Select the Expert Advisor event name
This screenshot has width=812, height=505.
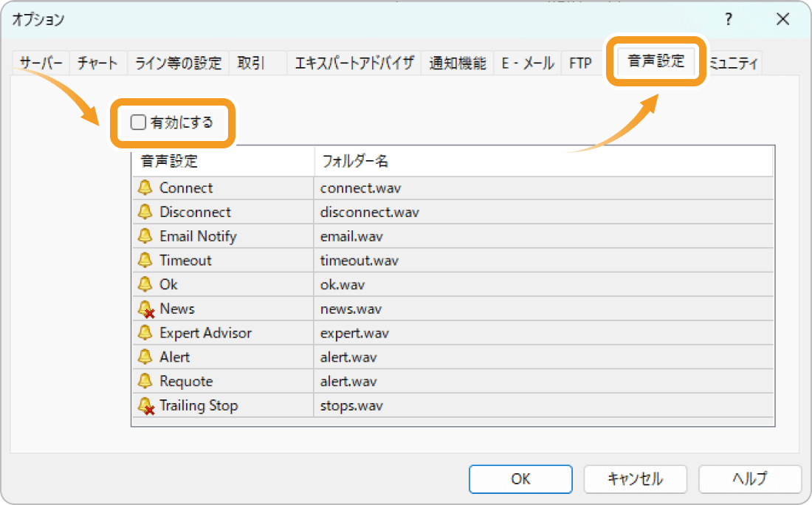(206, 333)
